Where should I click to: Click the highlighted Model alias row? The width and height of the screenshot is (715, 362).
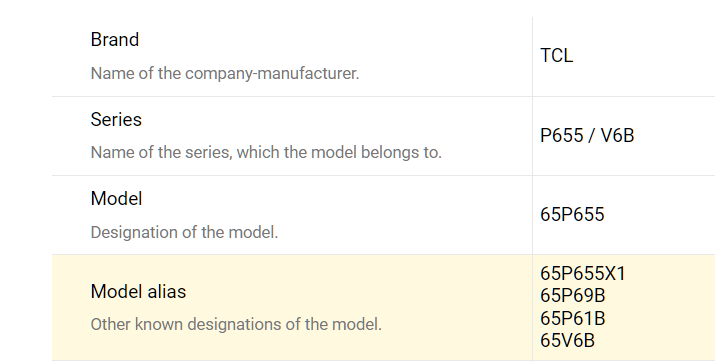(x=383, y=307)
